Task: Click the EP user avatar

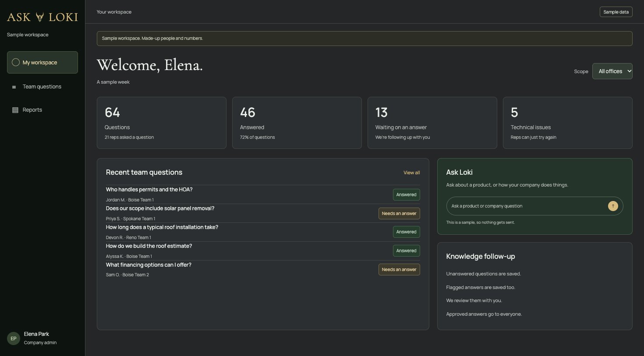Action: [x=14, y=338]
